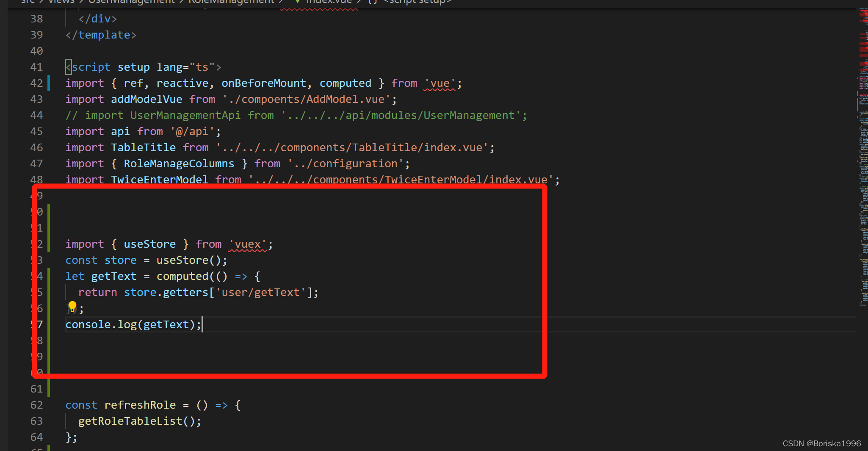
Task: Click 'ref' in the vue import
Action: pos(133,83)
